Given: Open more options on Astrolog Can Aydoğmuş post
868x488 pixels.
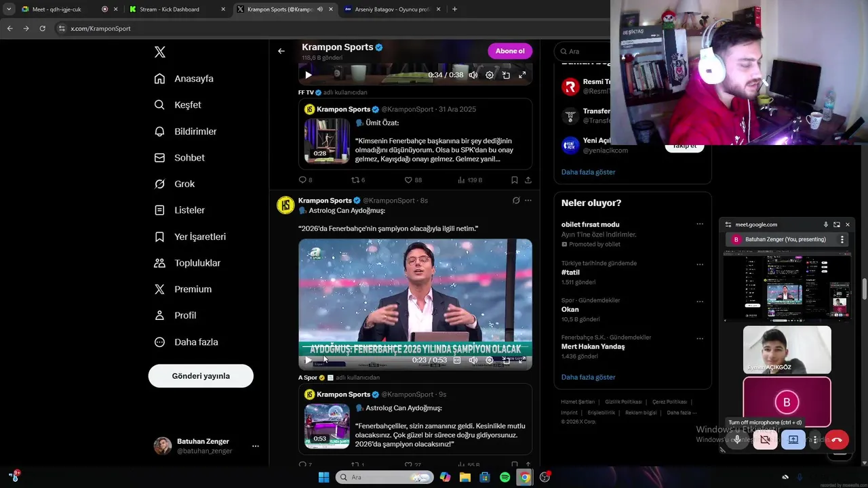Looking at the screenshot, I should (528, 201).
